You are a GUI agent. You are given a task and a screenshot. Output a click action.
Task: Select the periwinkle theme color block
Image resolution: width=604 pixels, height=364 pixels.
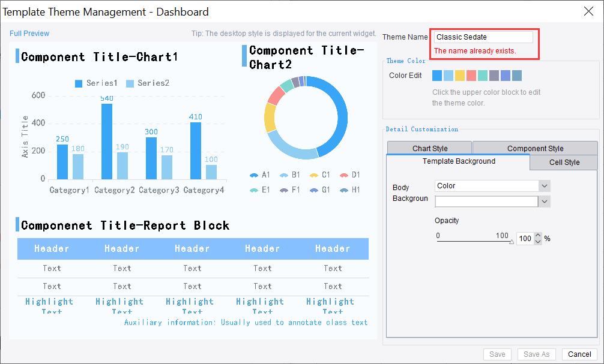click(x=506, y=76)
